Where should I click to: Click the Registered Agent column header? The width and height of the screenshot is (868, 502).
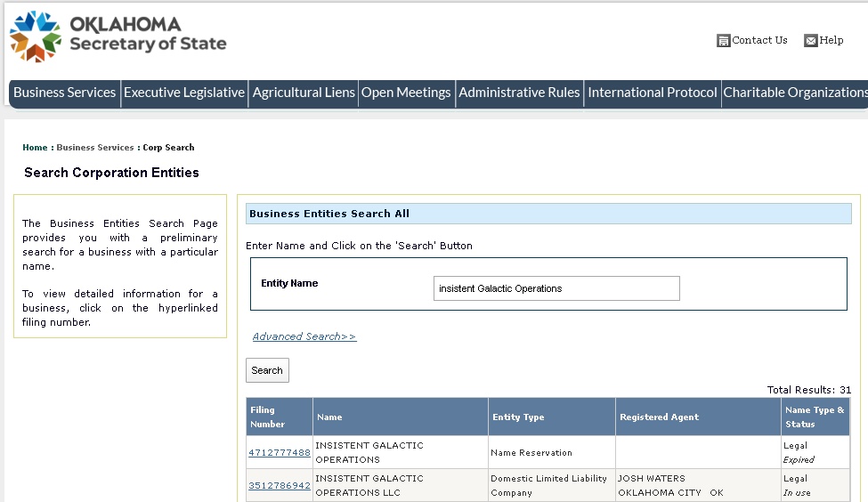point(698,417)
